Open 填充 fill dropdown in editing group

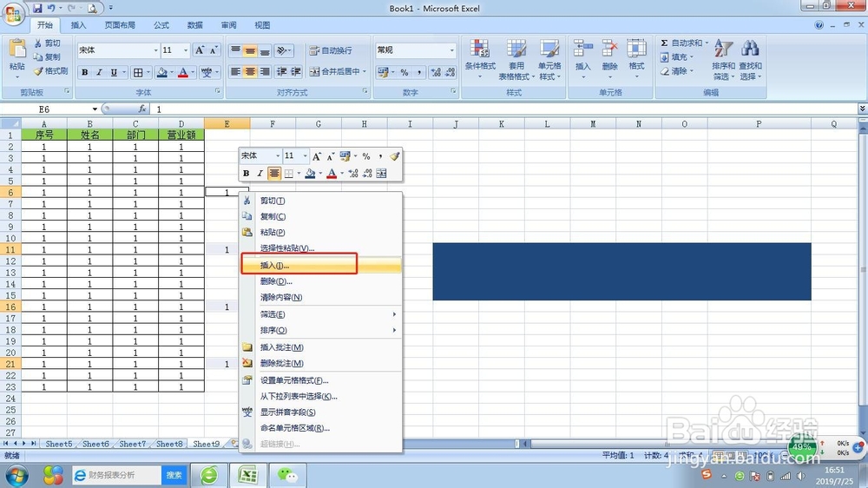(676, 57)
